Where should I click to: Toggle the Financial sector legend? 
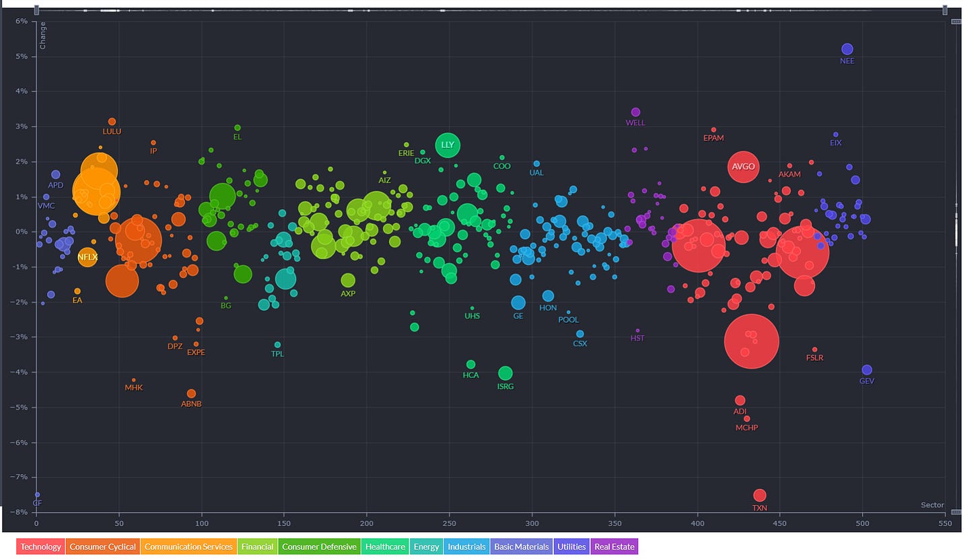258,547
